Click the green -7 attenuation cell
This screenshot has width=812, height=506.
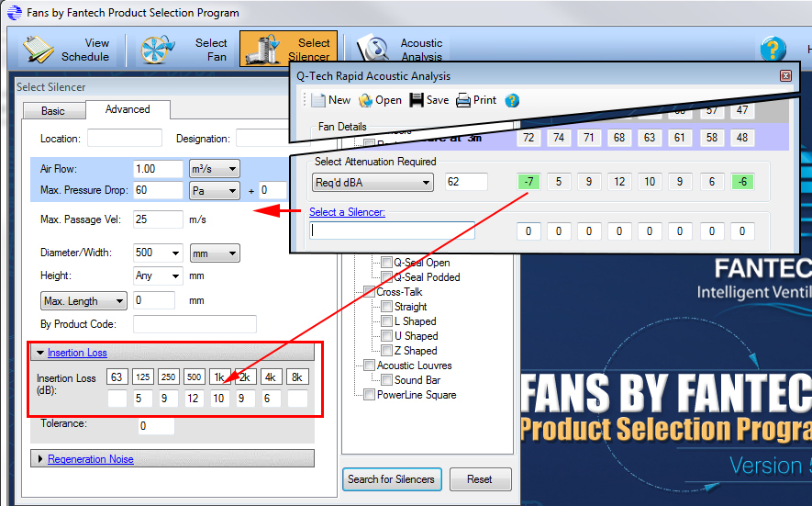(528, 182)
